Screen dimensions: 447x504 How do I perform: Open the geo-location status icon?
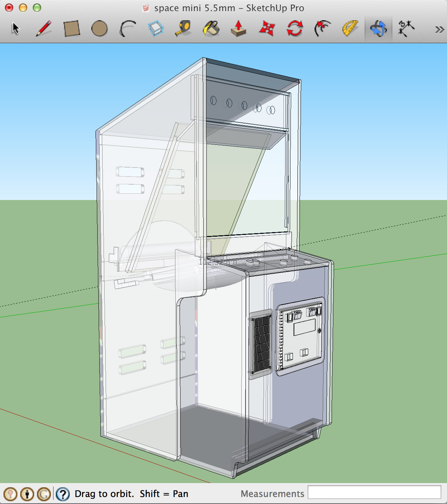point(10,494)
